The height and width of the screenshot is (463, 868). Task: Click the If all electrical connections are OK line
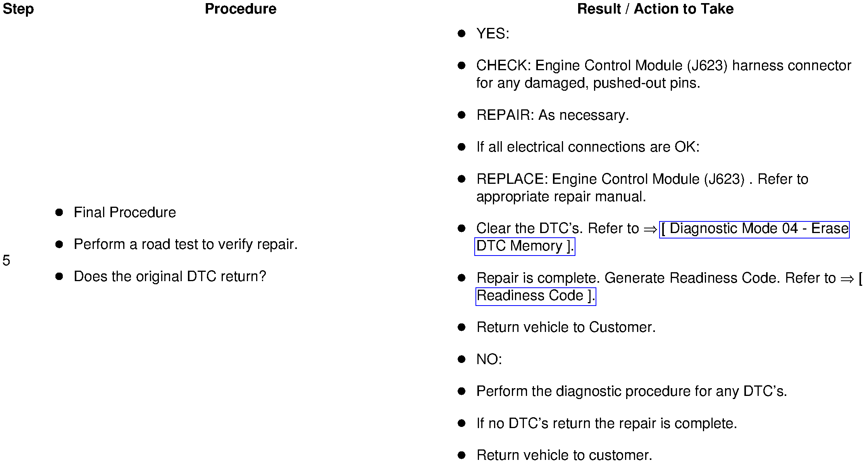(587, 147)
